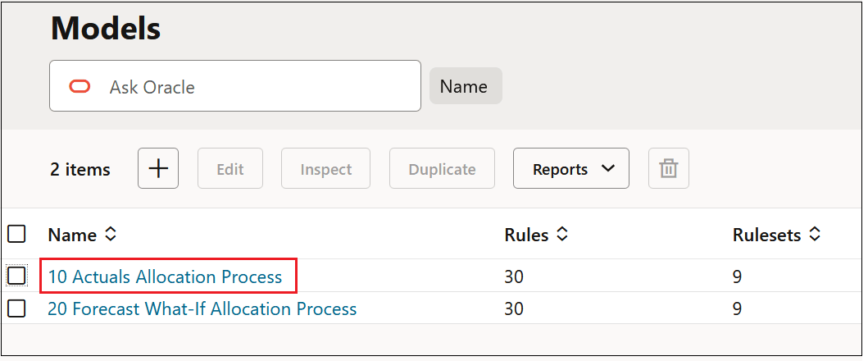Click the Reports dropdown chevron arrow
This screenshot has width=868, height=361.
pos(608,169)
